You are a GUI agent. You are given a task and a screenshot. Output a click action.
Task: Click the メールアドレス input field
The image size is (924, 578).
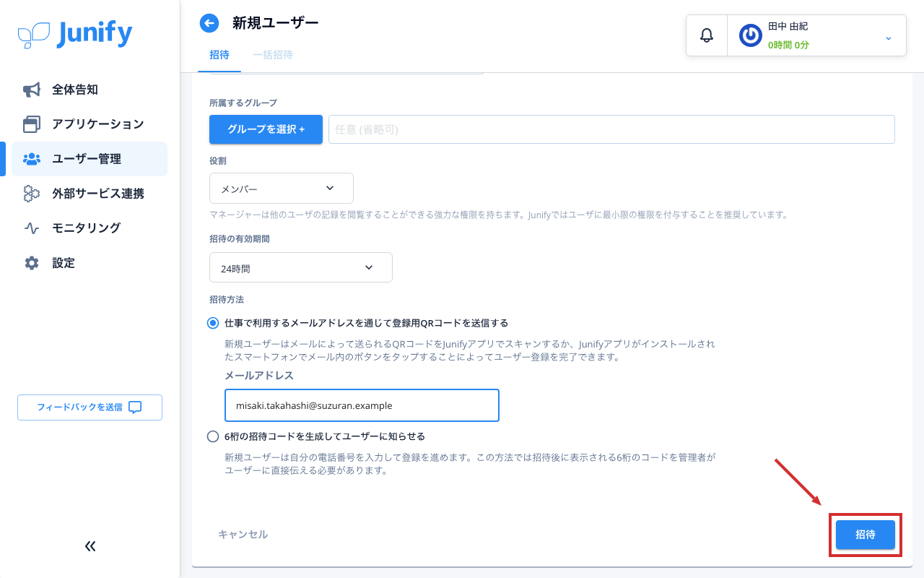[362, 405]
